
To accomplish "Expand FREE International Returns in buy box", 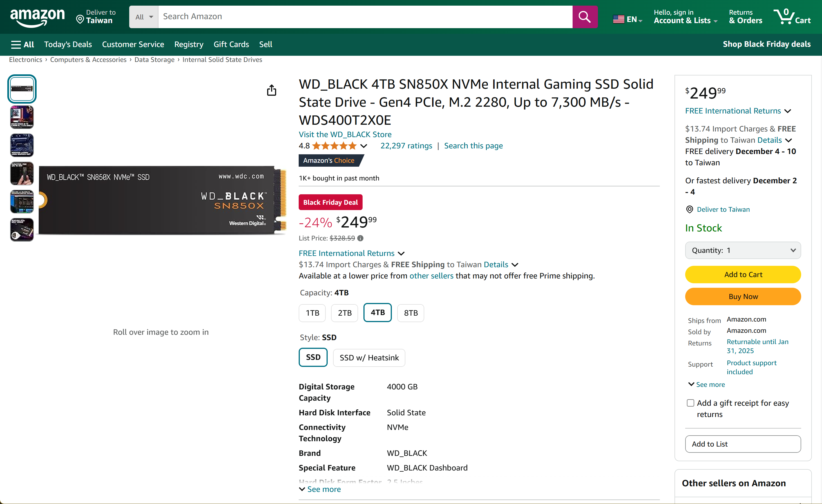I will 738,111.
